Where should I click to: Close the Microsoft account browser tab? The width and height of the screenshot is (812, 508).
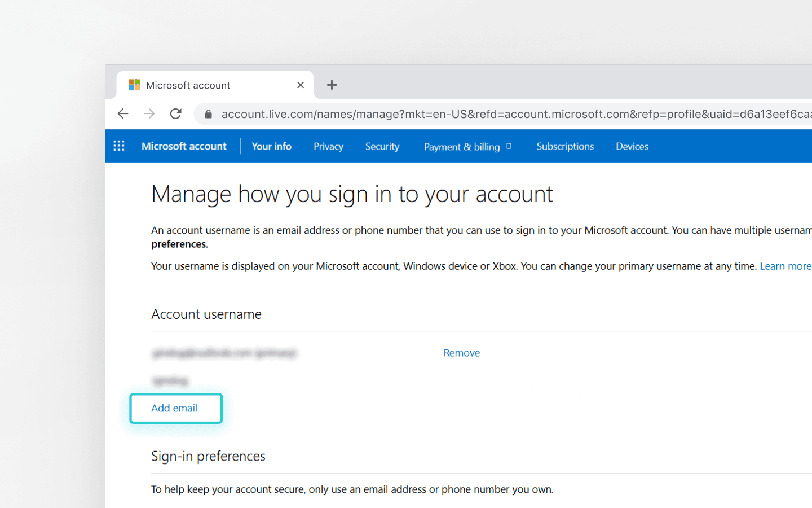301,85
